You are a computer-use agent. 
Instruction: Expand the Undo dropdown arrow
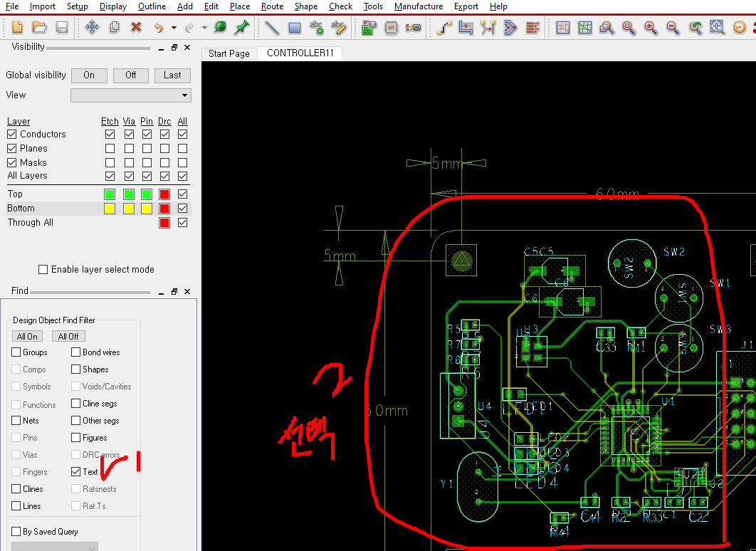pyautogui.click(x=173, y=28)
